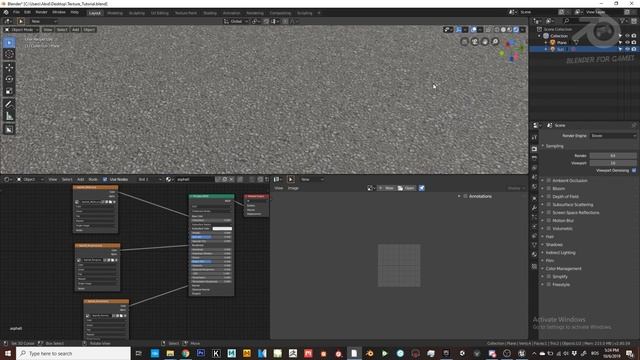The height and width of the screenshot is (360, 640).
Task: Open the image editor Image menu
Action: (x=293, y=188)
